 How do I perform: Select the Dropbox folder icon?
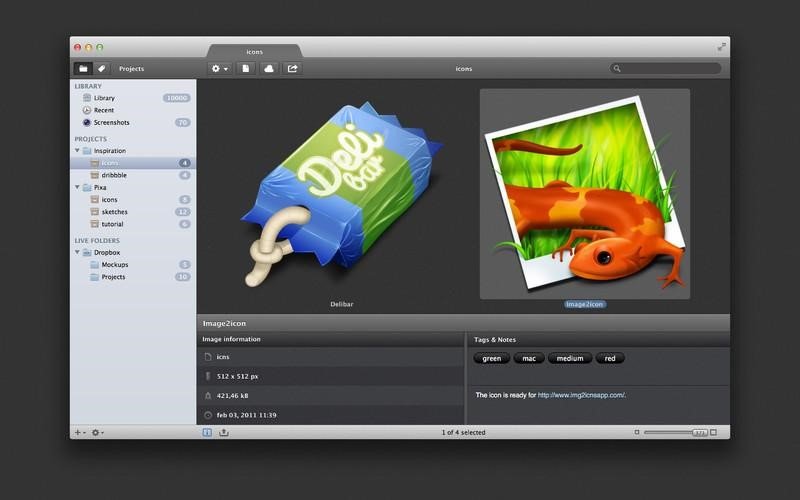click(87, 253)
